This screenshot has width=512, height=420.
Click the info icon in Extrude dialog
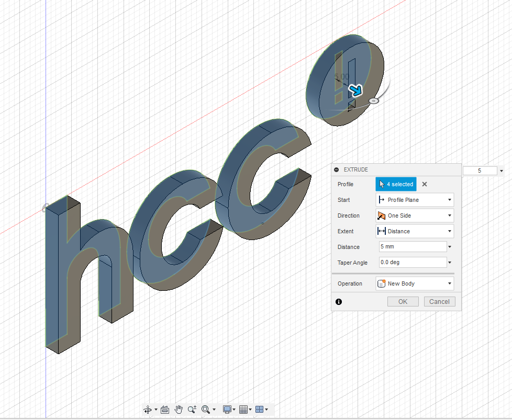(x=339, y=302)
